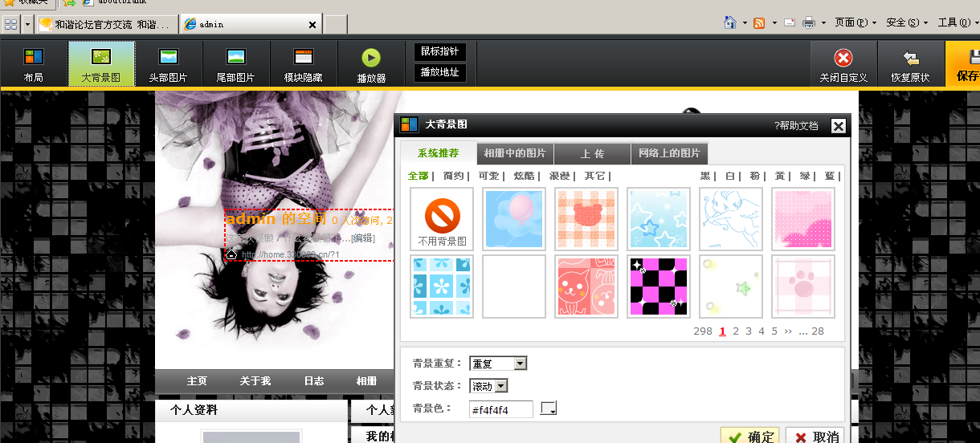Viewport: 980px width, 443px height.
Task: Select the red cat faces background
Action: (x=586, y=287)
